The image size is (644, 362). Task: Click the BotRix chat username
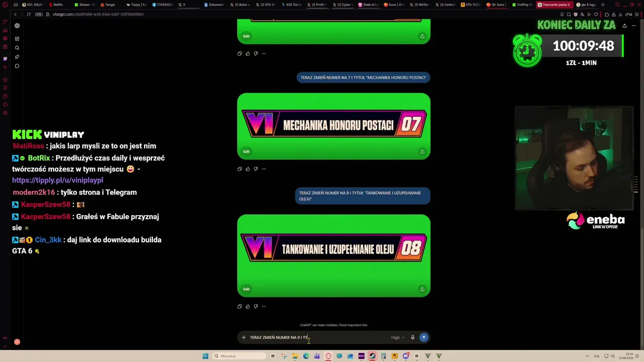[39, 158]
